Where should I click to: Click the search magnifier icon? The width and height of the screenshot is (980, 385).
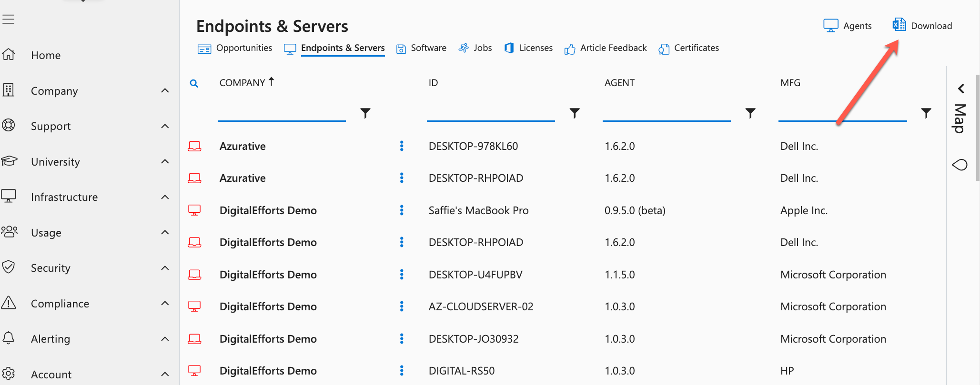[x=194, y=84]
